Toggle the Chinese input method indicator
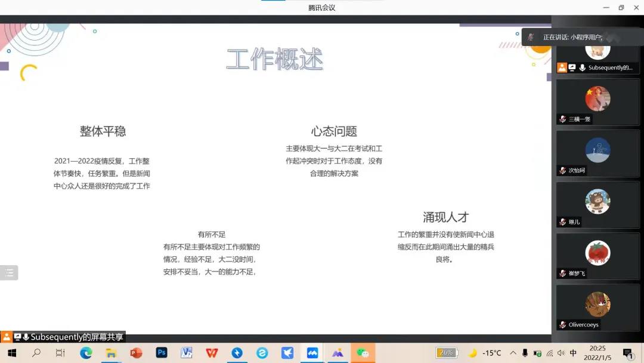Screen dimensions: 644x363 coord(573,353)
